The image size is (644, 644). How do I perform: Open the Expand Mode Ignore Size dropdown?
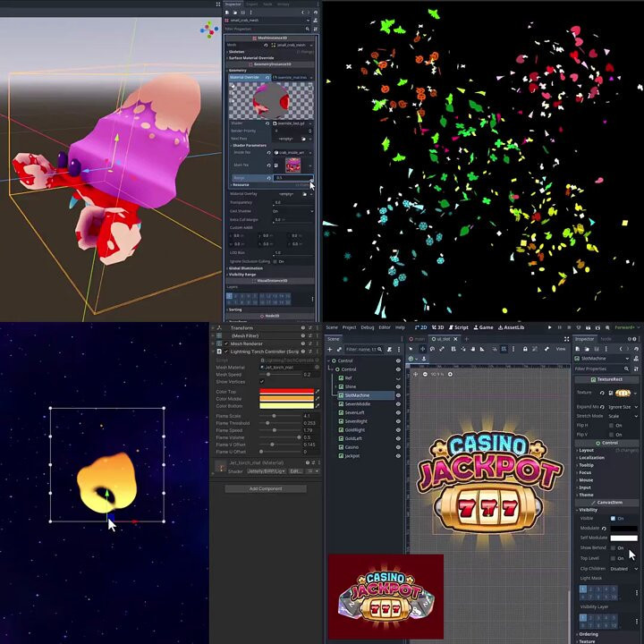click(x=623, y=407)
